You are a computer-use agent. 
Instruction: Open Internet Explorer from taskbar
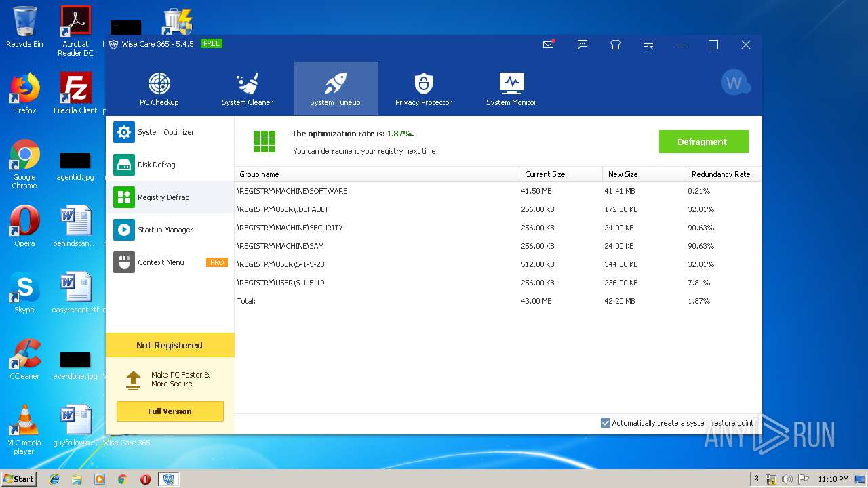click(x=54, y=479)
